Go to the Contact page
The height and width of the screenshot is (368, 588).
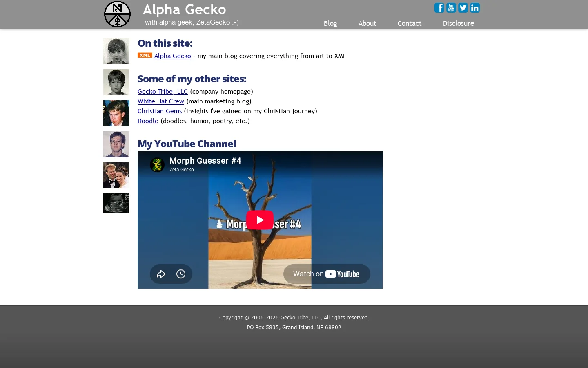click(x=410, y=23)
